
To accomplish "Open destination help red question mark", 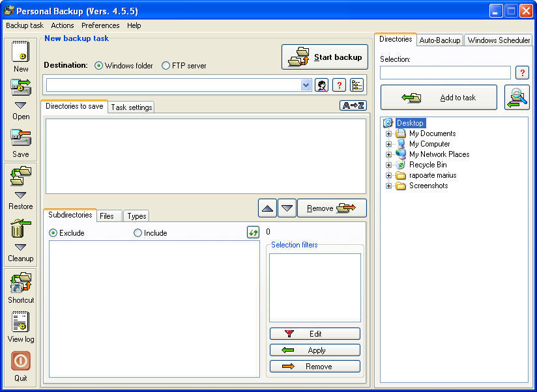I will (339, 85).
